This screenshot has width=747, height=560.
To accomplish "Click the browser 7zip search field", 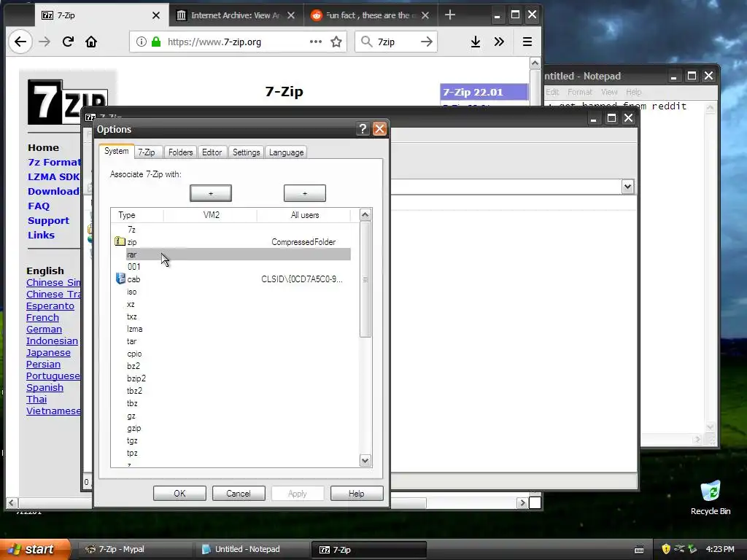I will point(396,42).
